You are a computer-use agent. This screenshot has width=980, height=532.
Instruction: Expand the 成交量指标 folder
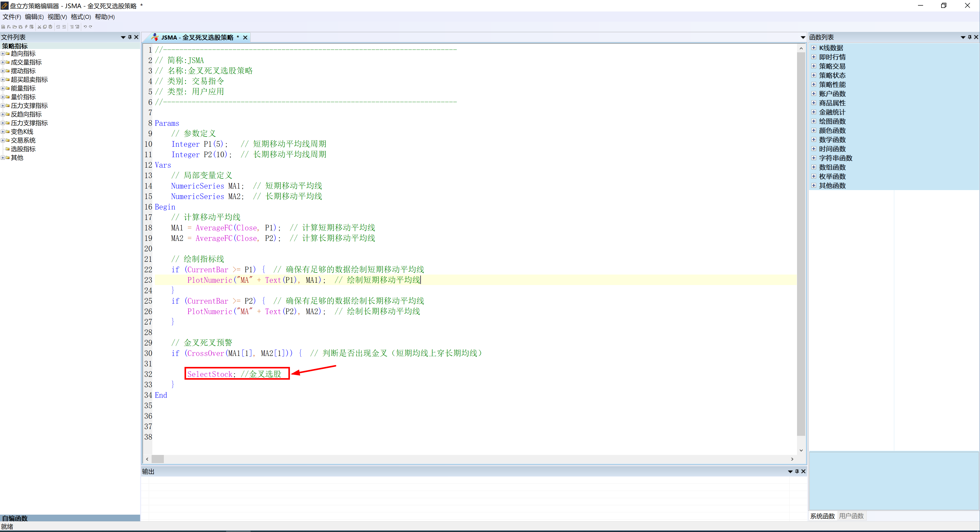click(x=3, y=62)
